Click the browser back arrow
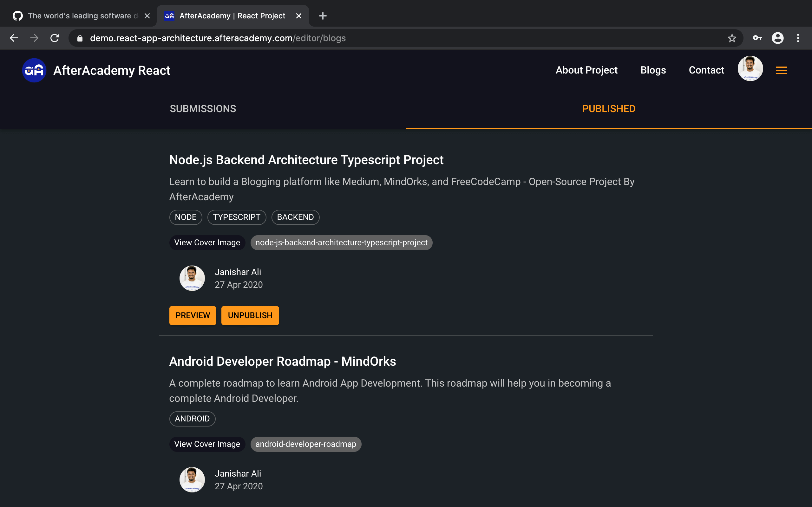812x507 pixels. coord(14,38)
